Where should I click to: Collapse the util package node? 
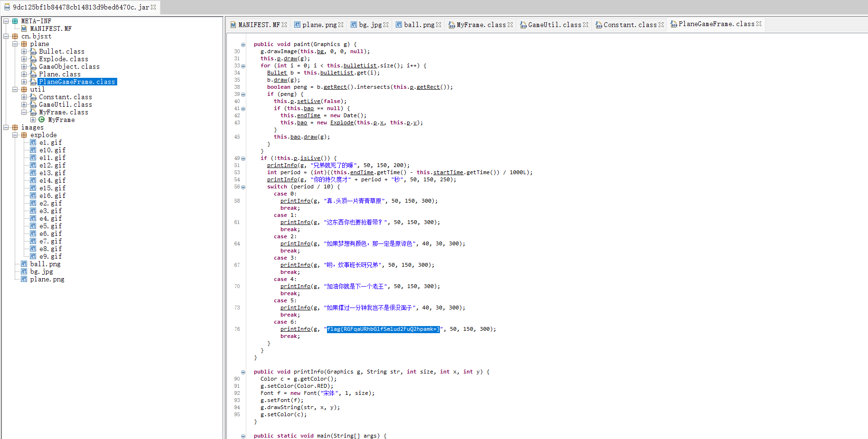click(x=15, y=89)
